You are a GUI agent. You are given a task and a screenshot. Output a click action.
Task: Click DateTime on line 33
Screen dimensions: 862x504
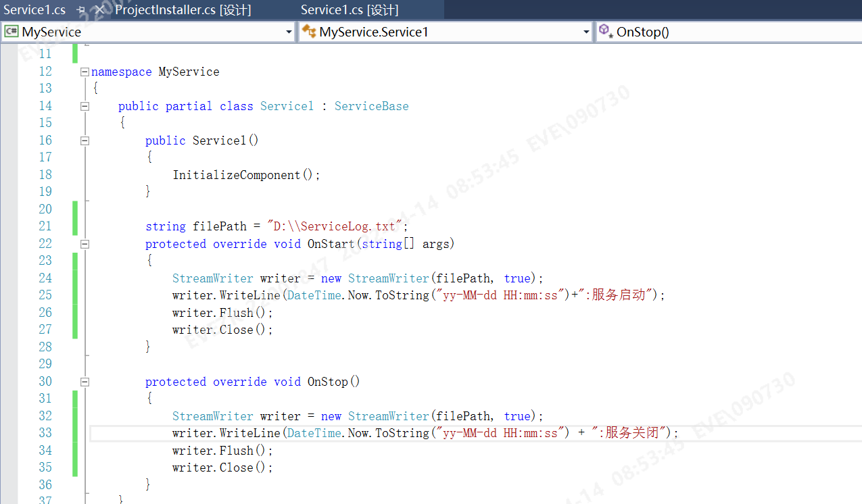tap(314, 433)
